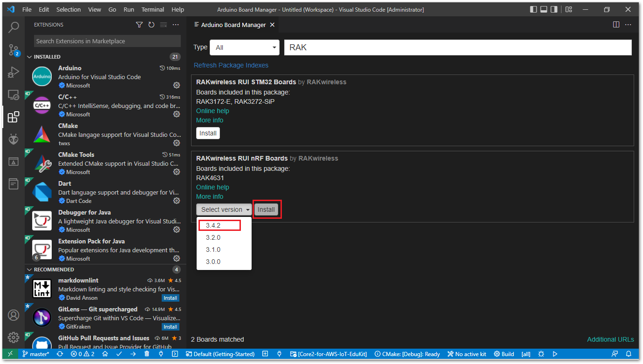This screenshot has width=643, height=364.
Task: Open Extensions views and more actions menu
Action: pyautogui.click(x=176, y=25)
